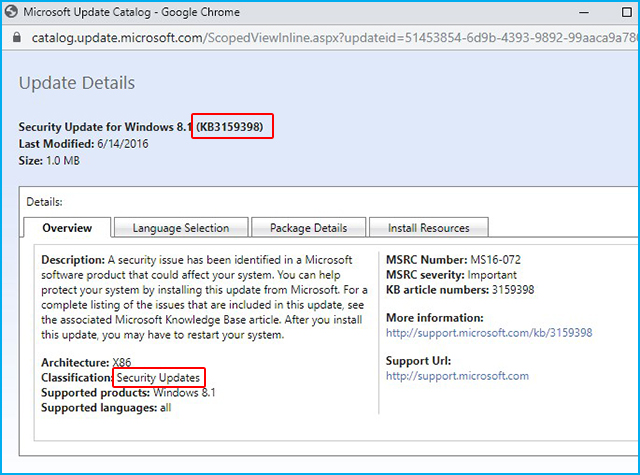Open the Install Resources tab

click(x=429, y=228)
